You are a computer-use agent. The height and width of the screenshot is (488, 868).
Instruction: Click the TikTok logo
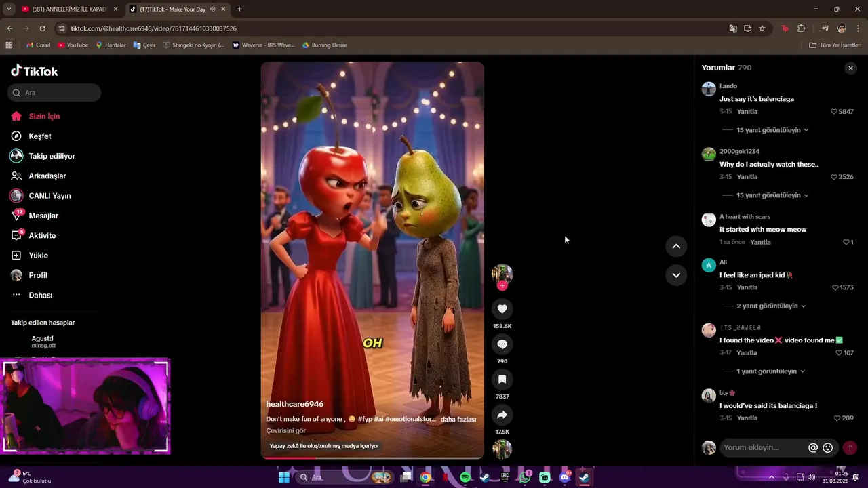coord(35,71)
